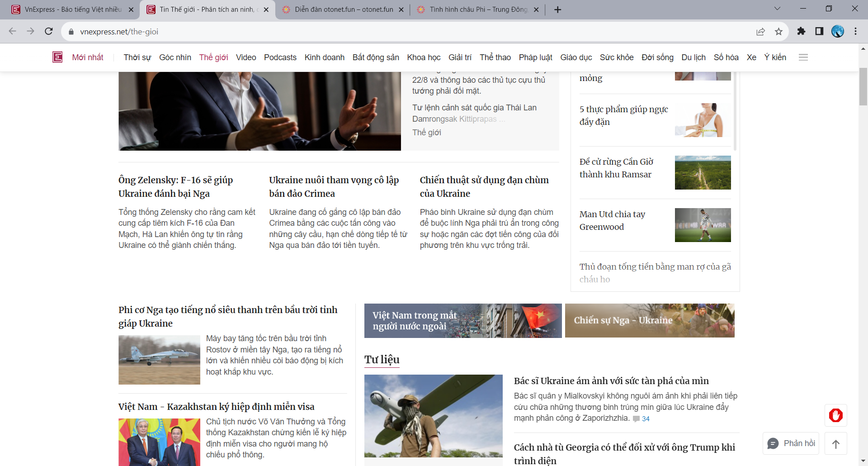Toggle the Chrome side panel icon
Viewport: 868px width, 466px height.
819,31
